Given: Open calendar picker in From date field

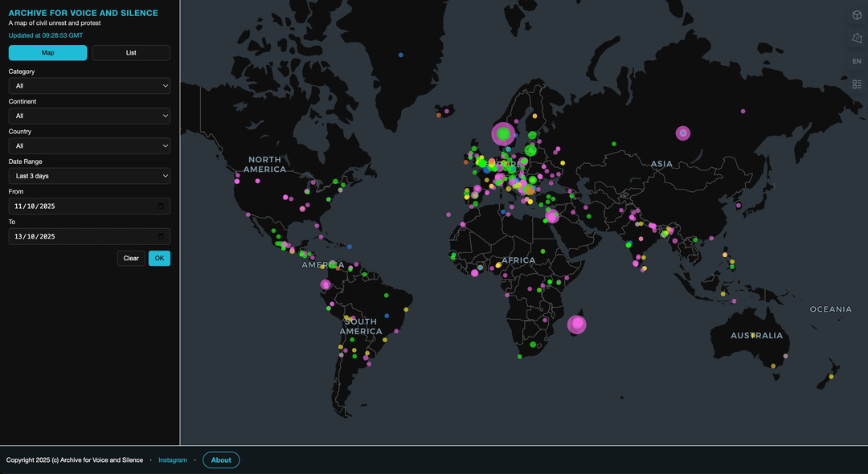Looking at the screenshot, I should (x=160, y=206).
